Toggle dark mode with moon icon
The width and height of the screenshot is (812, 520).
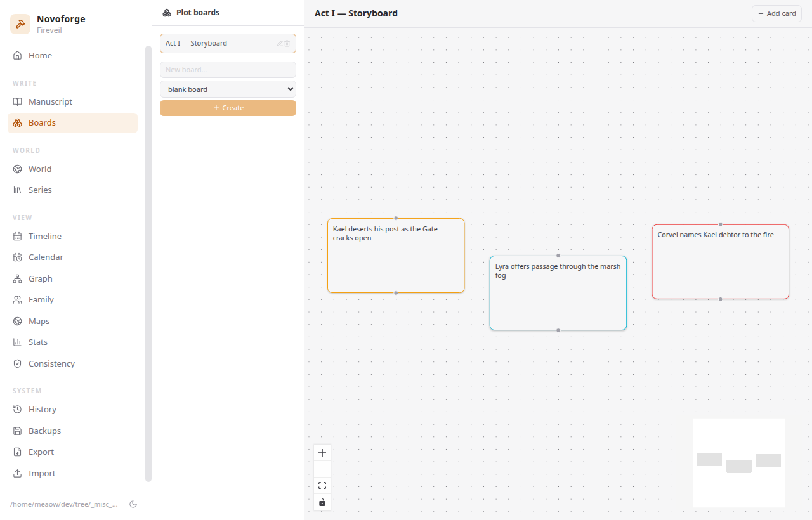point(133,504)
